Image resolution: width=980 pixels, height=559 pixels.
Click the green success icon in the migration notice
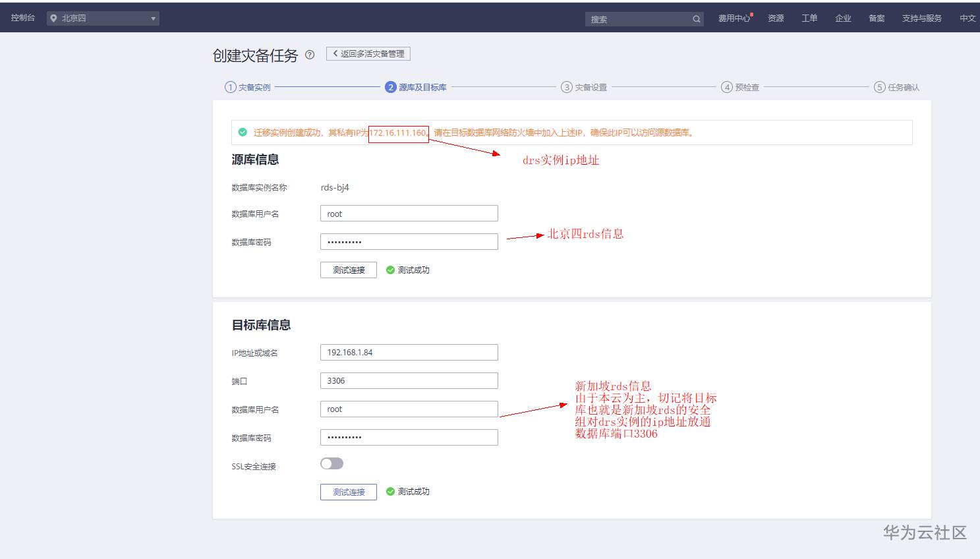(243, 132)
